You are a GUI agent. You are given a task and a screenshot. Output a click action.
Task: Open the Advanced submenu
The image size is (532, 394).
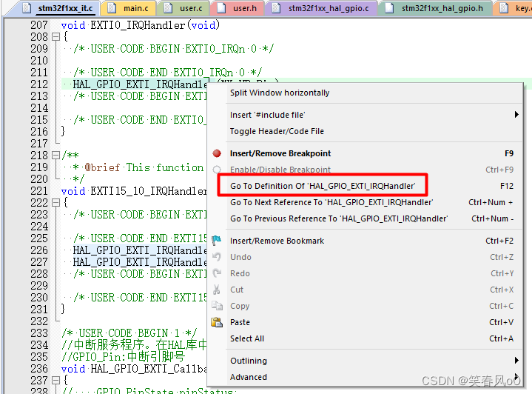coord(365,377)
